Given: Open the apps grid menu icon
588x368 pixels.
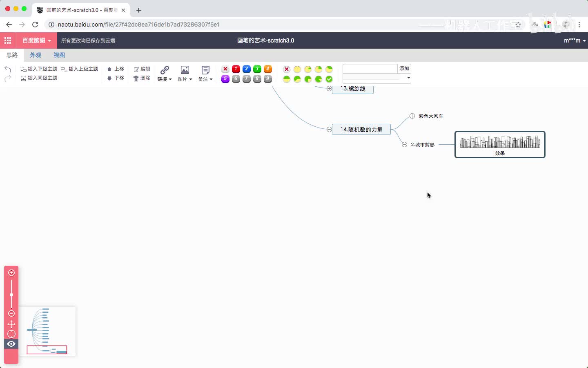Looking at the screenshot, I should pos(8,40).
